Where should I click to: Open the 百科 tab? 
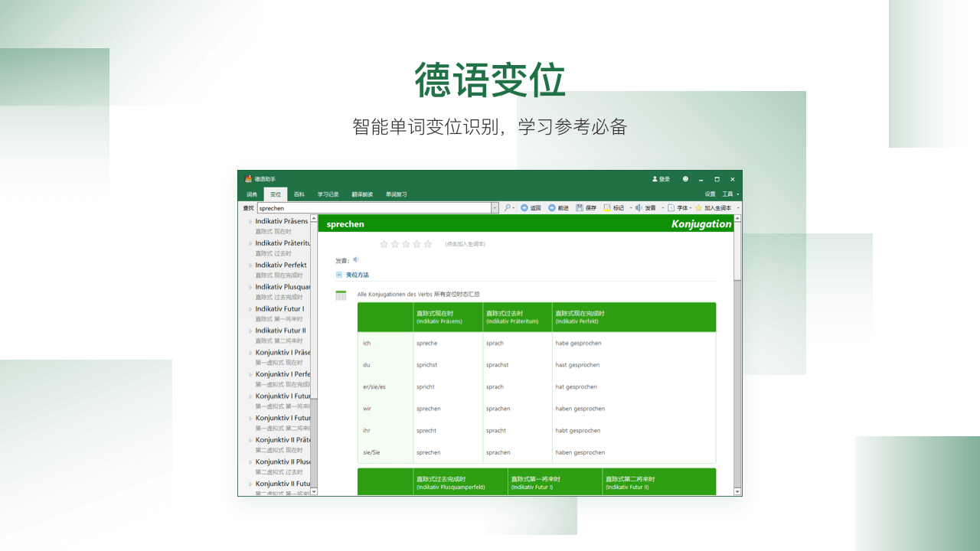[299, 194]
